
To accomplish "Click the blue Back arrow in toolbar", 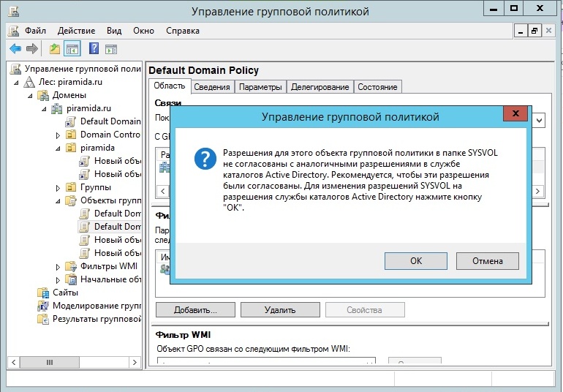I will point(15,49).
